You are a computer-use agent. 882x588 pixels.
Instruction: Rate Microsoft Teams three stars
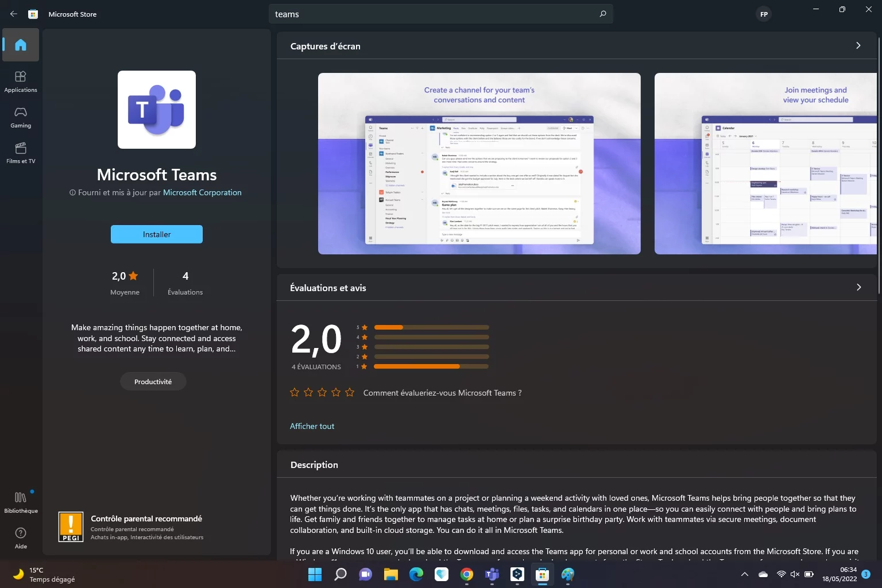322,393
